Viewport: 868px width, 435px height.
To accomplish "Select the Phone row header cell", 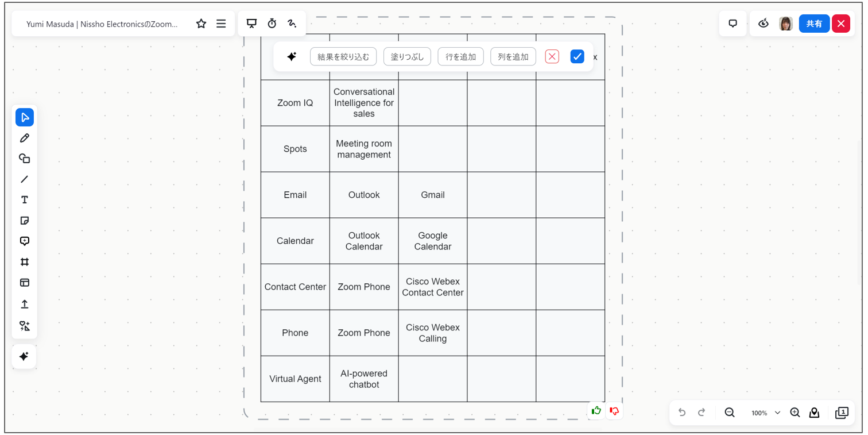I will (x=295, y=333).
